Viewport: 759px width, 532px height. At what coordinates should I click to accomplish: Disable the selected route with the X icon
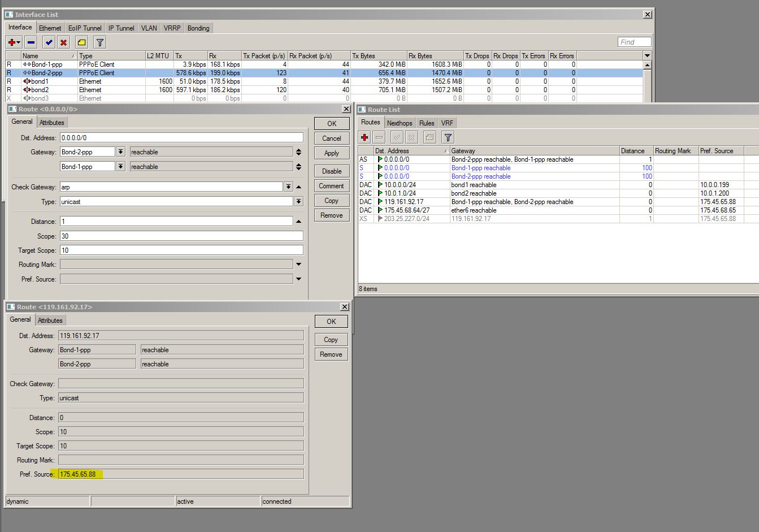point(411,137)
